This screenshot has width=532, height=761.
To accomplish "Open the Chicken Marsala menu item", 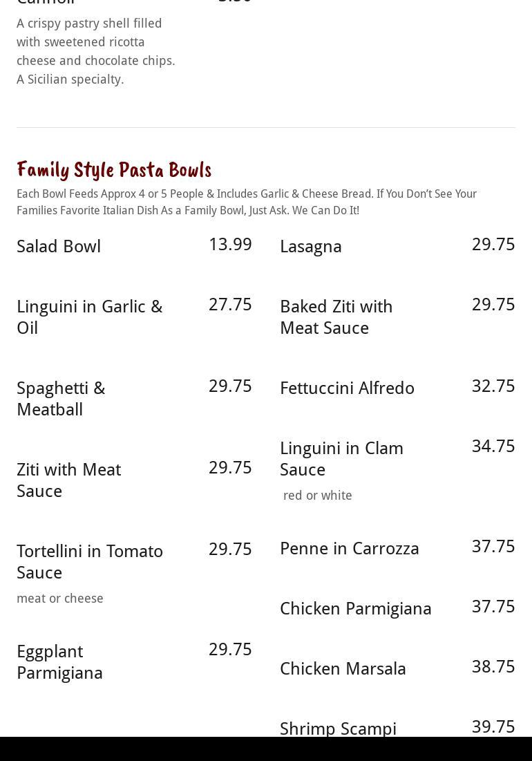I will click(x=343, y=669).
